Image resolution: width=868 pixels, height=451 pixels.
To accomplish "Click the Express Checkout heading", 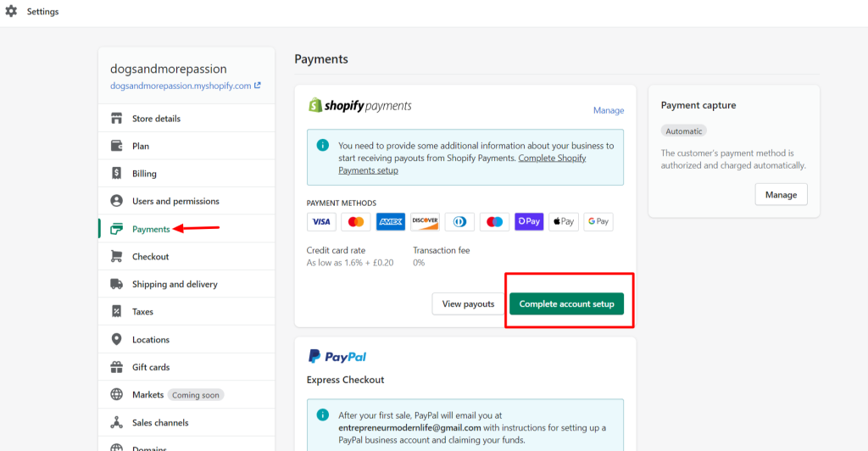I will click(x=345, y=380).
